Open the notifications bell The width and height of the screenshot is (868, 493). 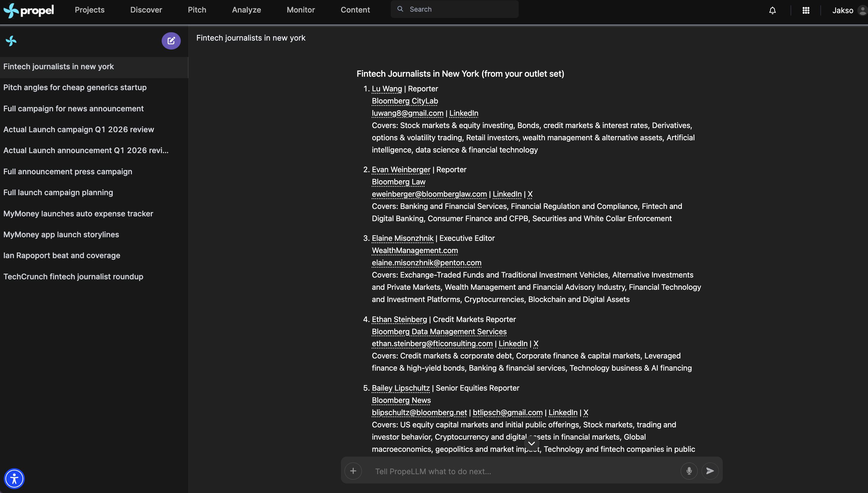[x=772, y=10]
